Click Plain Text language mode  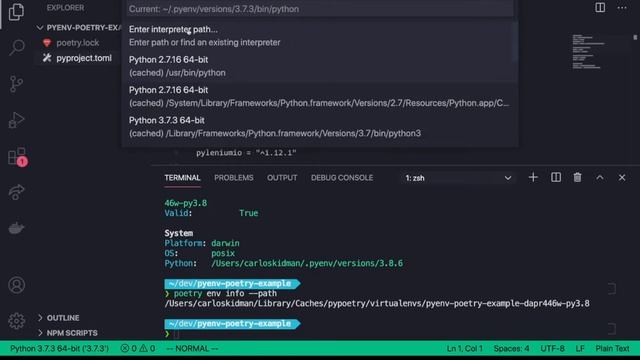click(612, 349)
